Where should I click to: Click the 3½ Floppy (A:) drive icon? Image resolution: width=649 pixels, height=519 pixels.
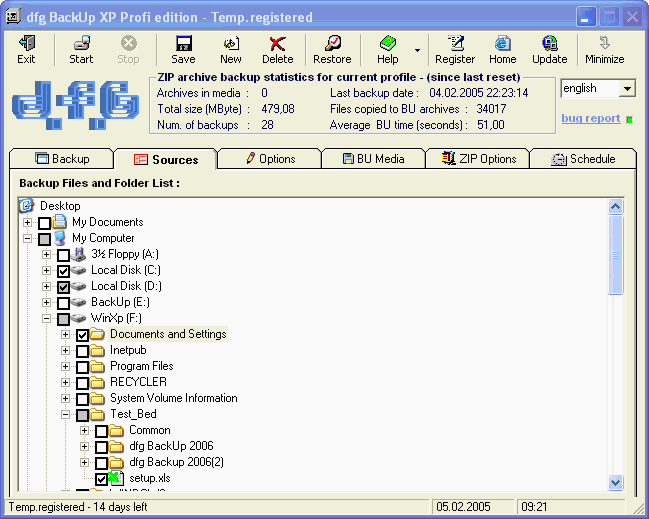pos(78,254)
